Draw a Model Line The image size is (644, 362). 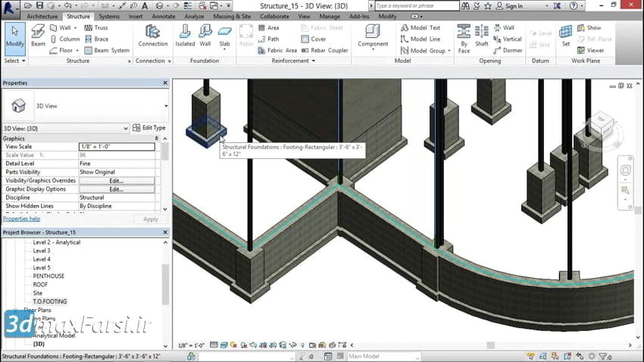(420, 39)
